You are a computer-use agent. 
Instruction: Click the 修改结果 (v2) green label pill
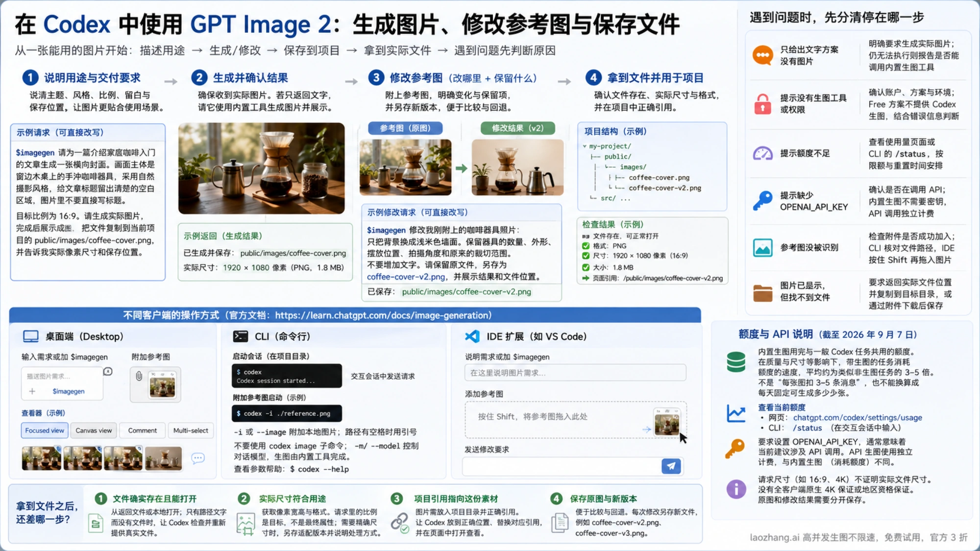(518, 128)
